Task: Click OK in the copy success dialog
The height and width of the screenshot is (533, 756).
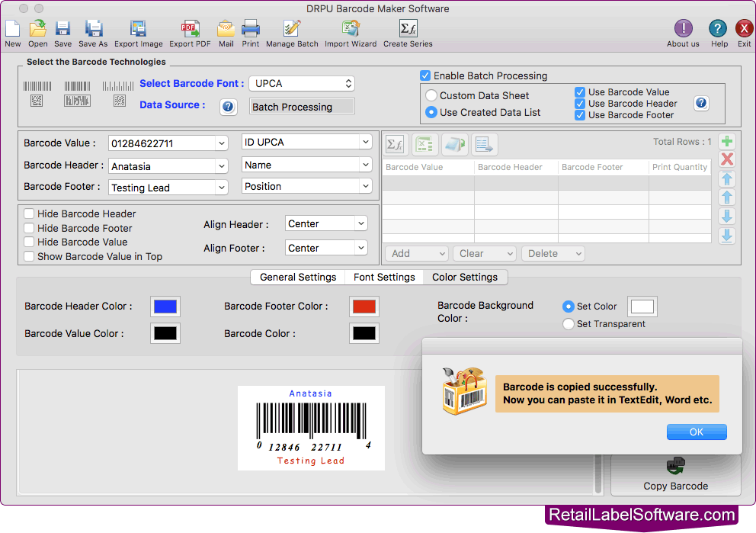Action: [697, 432]
